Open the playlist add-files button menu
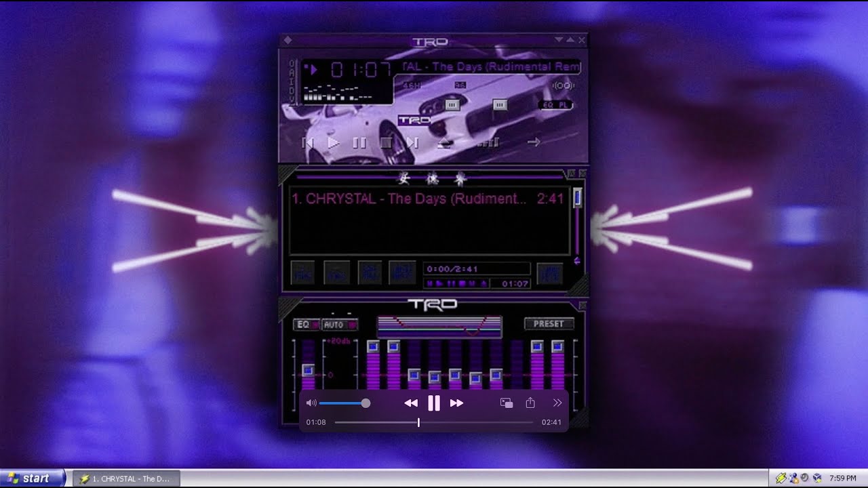The image size is (868, 488). point(303,273)
